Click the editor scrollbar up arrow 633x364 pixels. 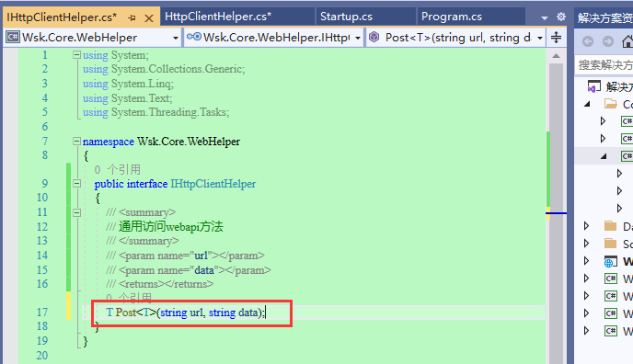[557, 56]
